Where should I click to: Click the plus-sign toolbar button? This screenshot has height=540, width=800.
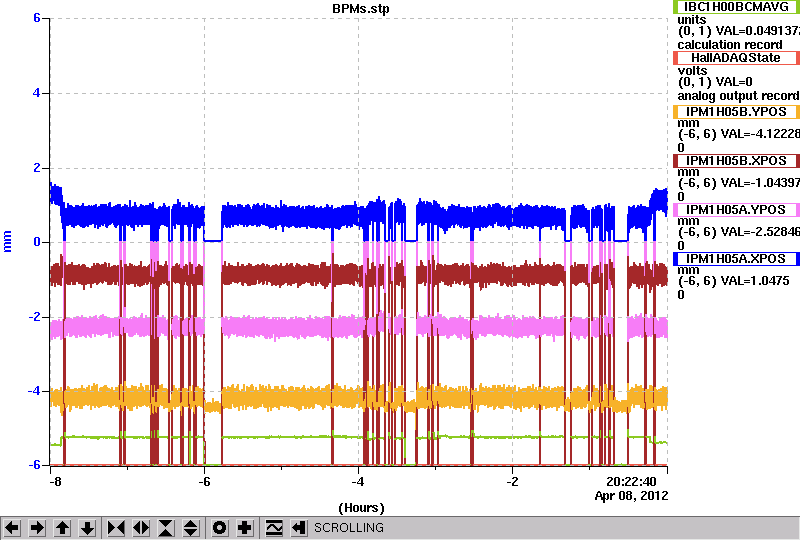pyautogui.click(x=245, y=528)
